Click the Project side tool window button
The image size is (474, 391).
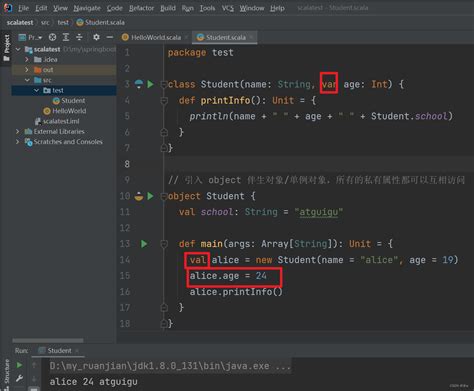(6, 48)
